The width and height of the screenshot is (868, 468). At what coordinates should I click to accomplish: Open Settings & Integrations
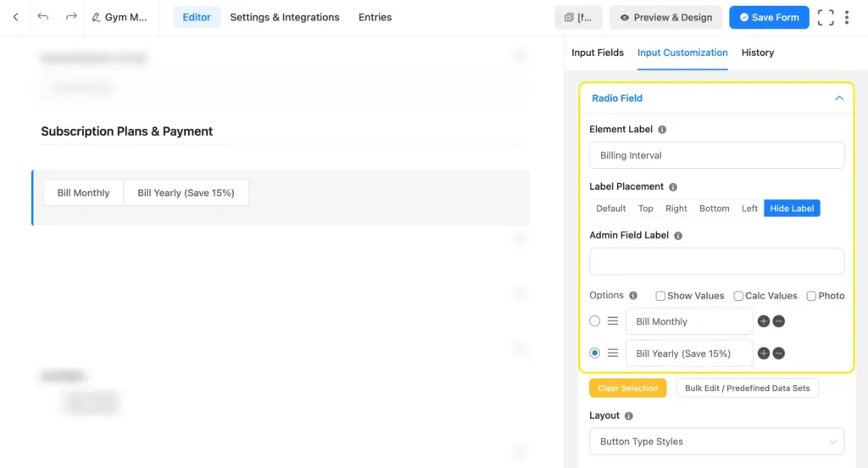click(x=285, y=17)
